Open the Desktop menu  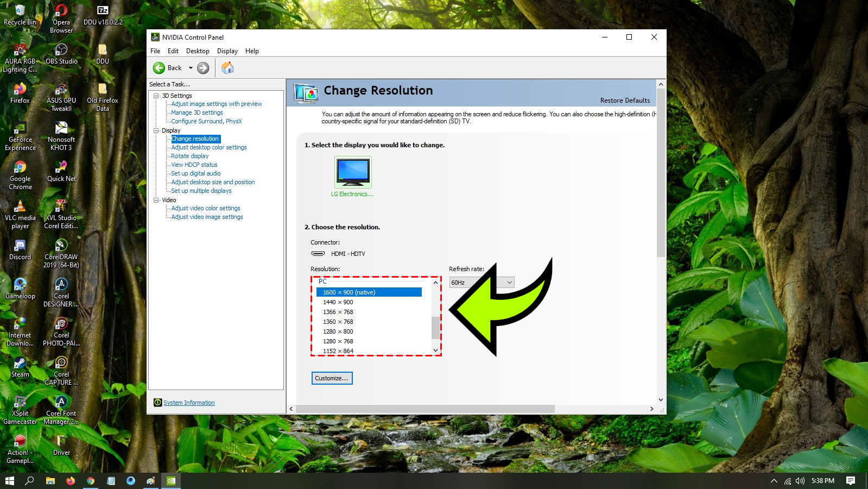[x=198, y=51]
